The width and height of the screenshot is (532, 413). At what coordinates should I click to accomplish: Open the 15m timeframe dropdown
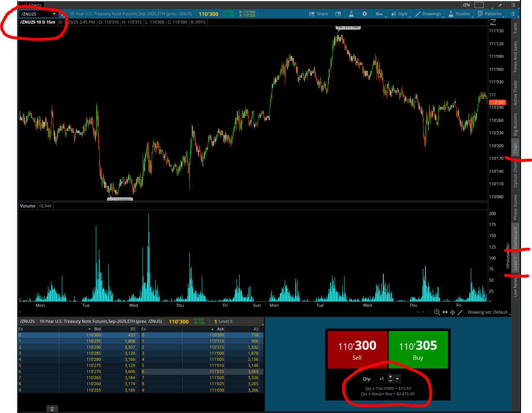pos(380,14)
